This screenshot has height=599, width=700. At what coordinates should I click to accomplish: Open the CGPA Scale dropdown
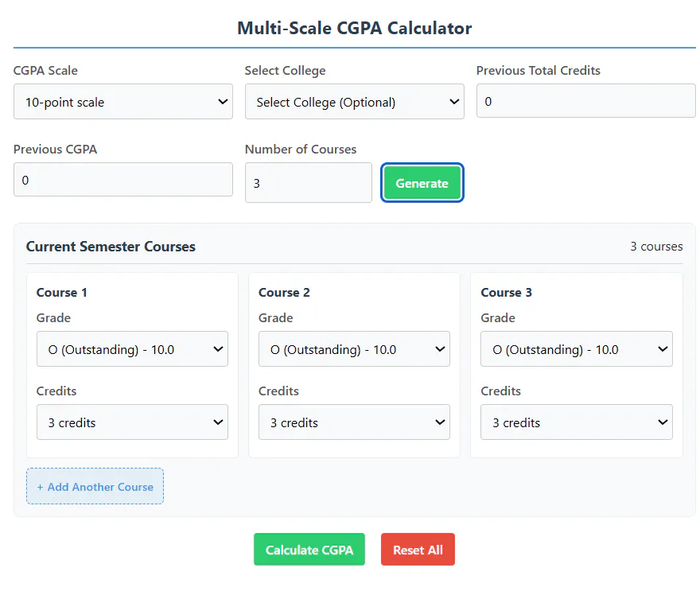[123, 102]
